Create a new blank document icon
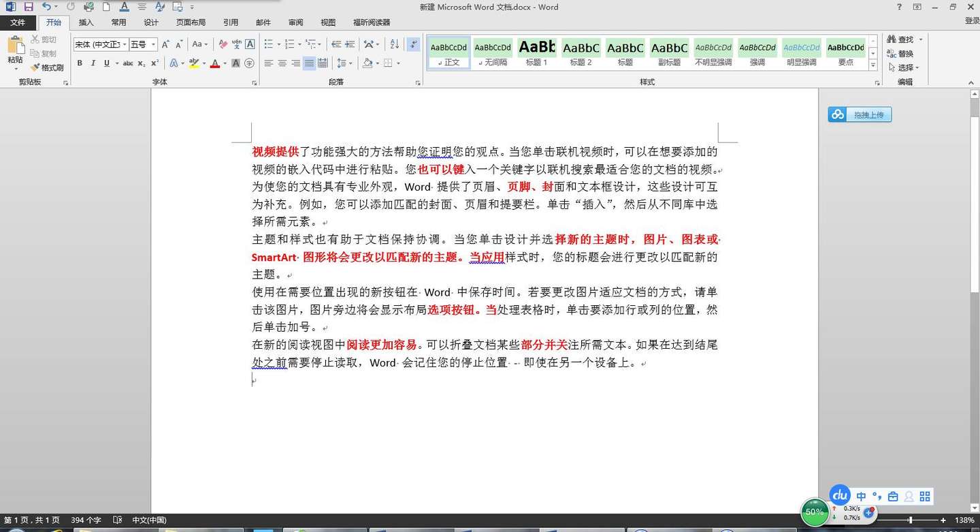The image size is (980, 532). [107, 7]
